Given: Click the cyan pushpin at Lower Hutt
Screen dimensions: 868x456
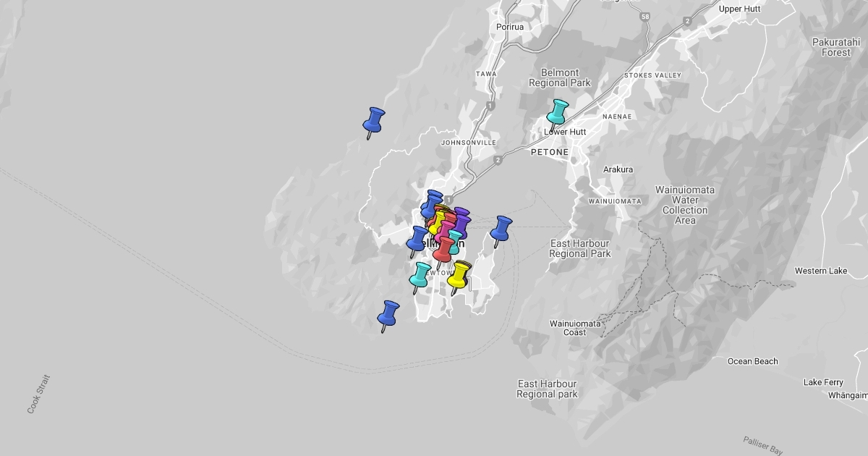Looking at the screenshot, I should (557, 113).
